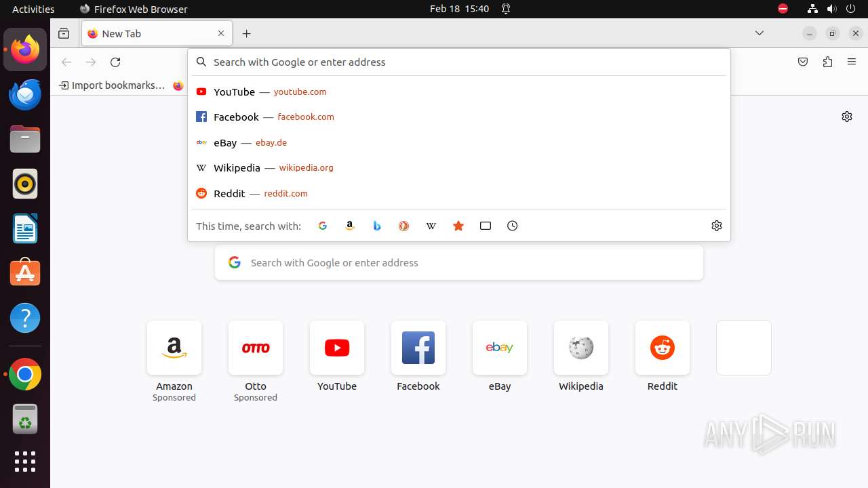This screenshot has width=868, height=488.
Task: Focus the page's Search with Google box
Action: [x=459, y=263]
